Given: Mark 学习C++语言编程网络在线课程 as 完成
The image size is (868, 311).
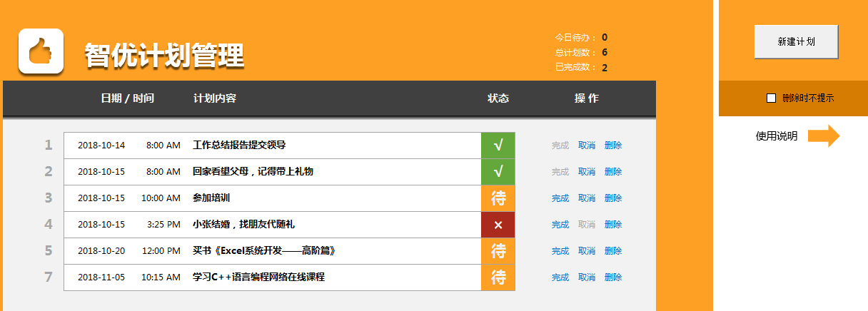Looking at the screenshot, I should coord(560,277).
